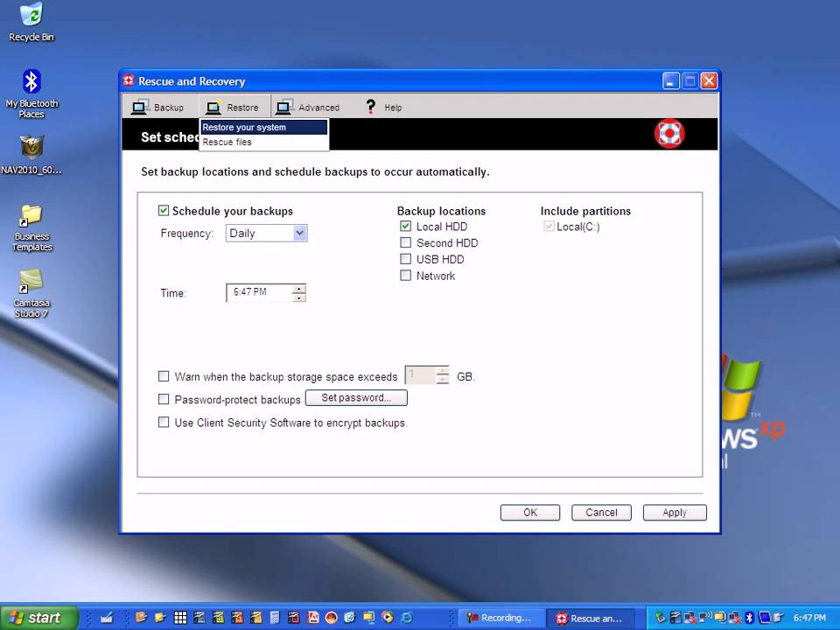Launch the Camtasia Studio 7 shortcut
The image size is (840, 630).
(x=31, y=294)
